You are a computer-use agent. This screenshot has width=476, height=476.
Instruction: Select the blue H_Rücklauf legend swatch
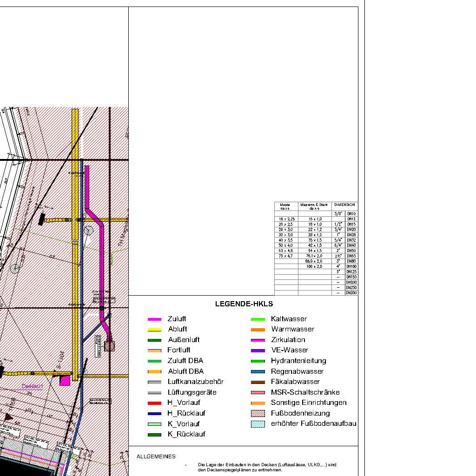pyautogui.click(x=154, y=413)
